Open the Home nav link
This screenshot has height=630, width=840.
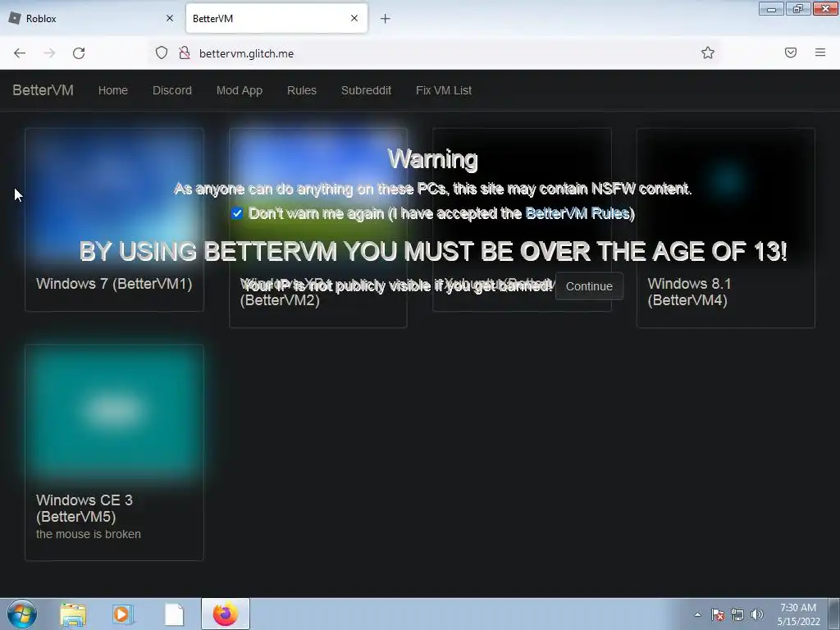click(113, 90)
